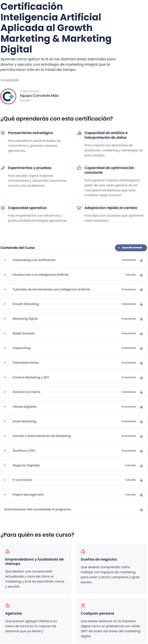Open the Project Management module row

coord(74,495)
